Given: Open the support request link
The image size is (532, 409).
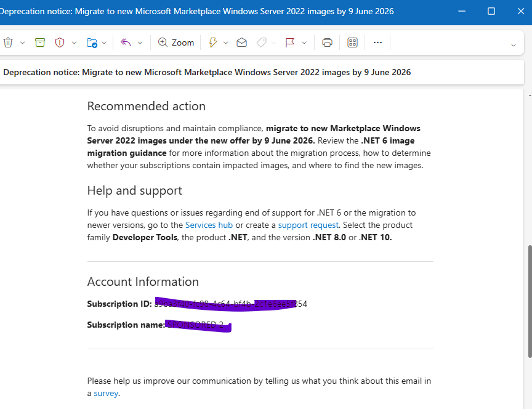Looking at the screenshot, I should coord(308,225).
